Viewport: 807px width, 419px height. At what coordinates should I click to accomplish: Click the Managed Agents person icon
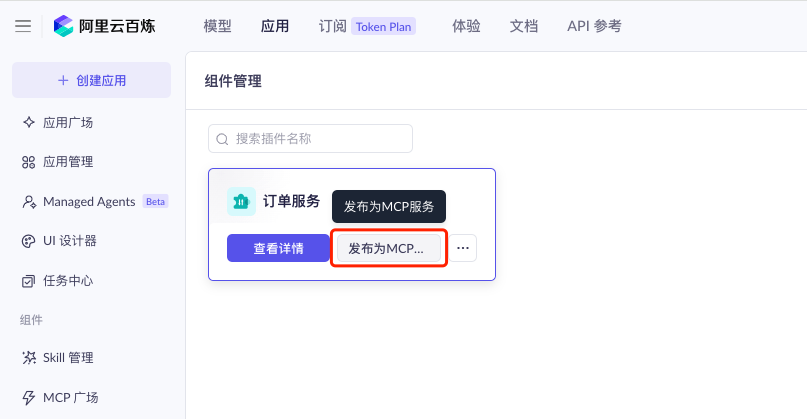coord(29,202)
